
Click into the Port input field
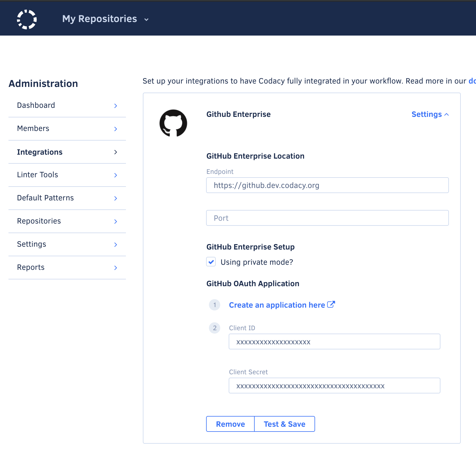click(327, 218)
